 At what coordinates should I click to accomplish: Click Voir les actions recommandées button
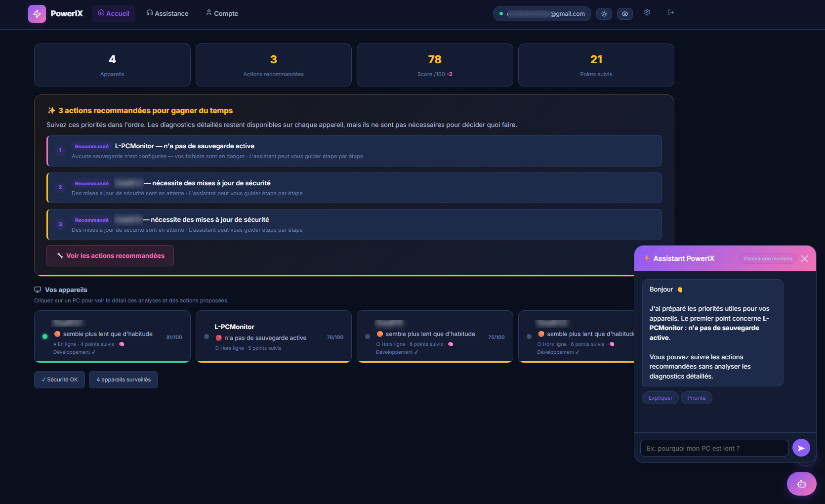tap(110, 255)
